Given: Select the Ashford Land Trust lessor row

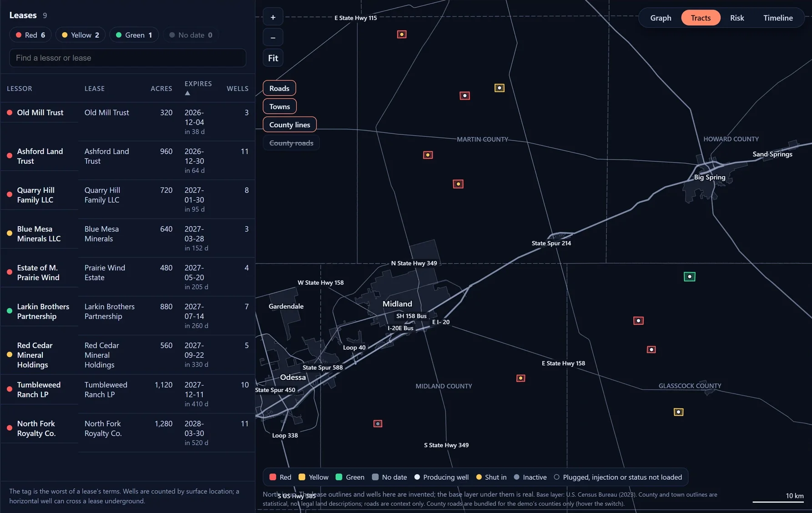Looking at the screenshot, I should [x=127, y=161].
